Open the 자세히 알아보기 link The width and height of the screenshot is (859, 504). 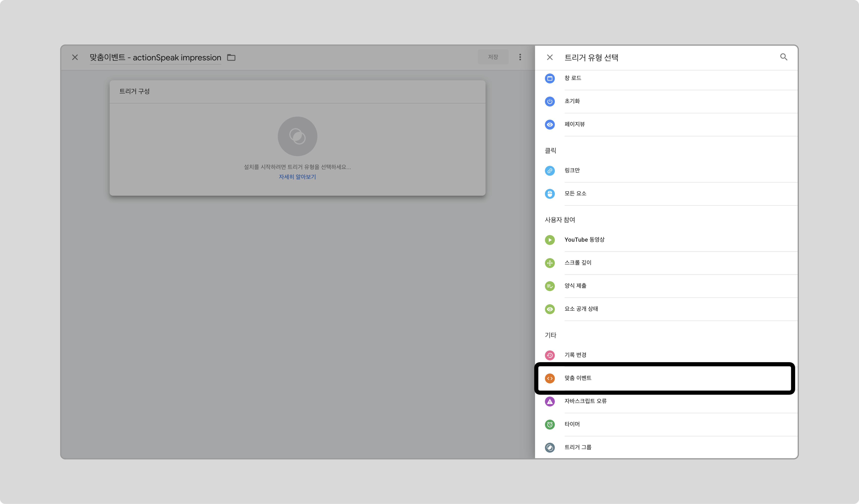coord(297,177)
